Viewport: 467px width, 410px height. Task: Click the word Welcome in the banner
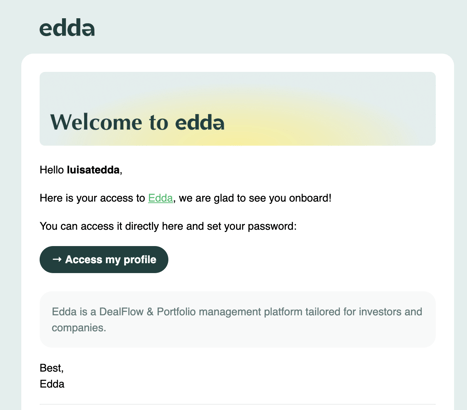coord(96,122)
